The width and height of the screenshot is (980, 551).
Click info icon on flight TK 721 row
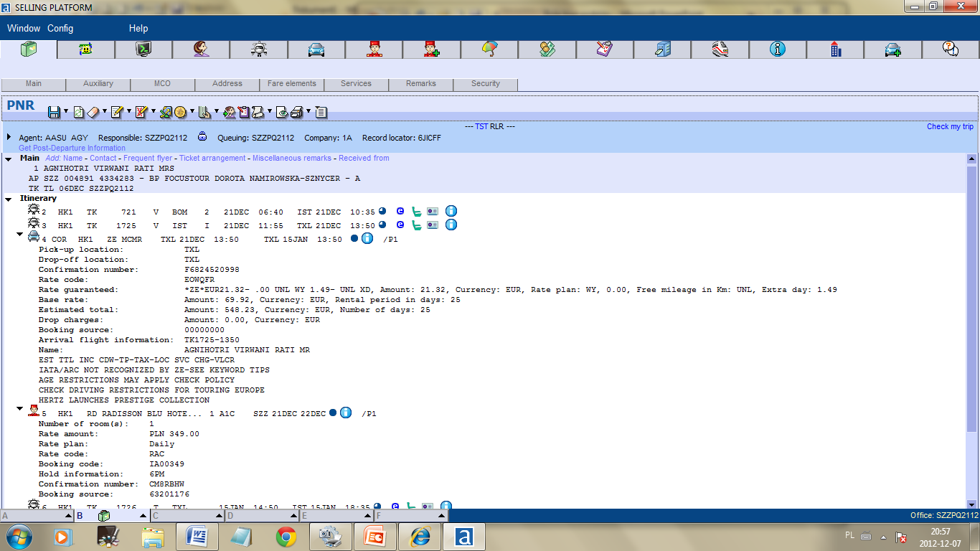point(451,211)
